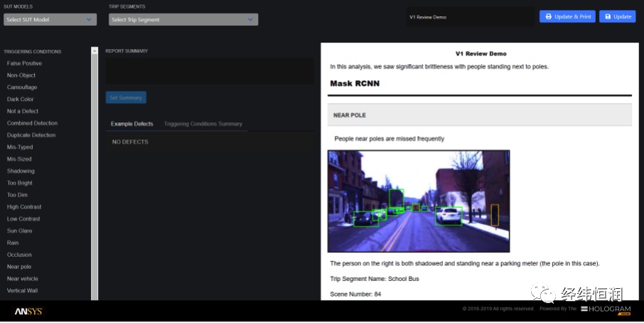Select Non-Object triggering condition
644x323 pixels.
pos(21,75)
